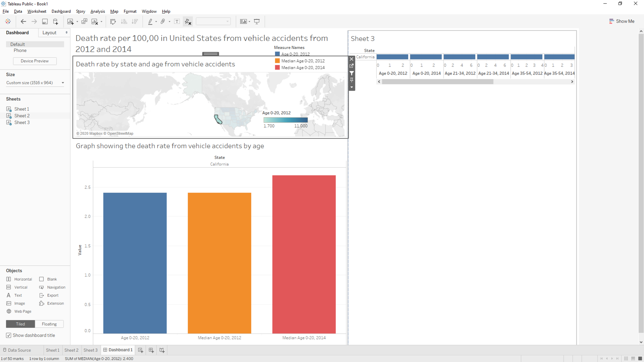The width and height of the screenshot is (644, 362).
Task: Open Sheet 2 more options arrow
Action: pos(352,87)
